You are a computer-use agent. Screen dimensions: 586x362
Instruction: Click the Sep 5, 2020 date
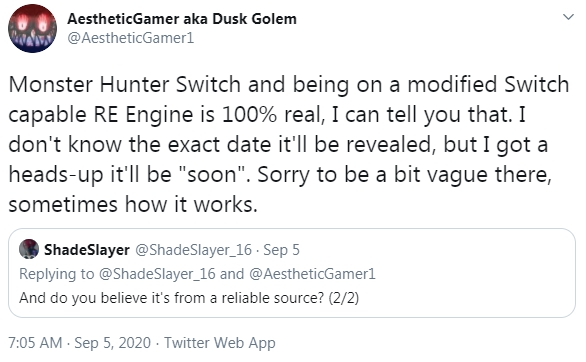[x=112, y=343]
